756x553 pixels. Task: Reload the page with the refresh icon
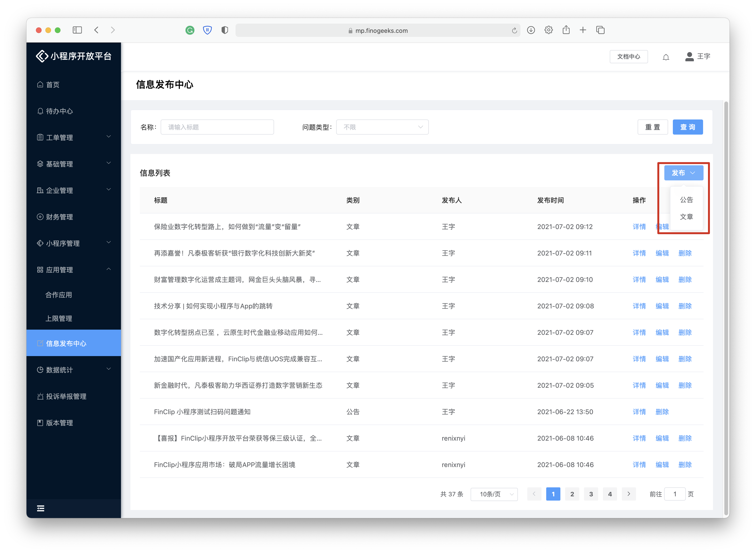tap(514, 31)
